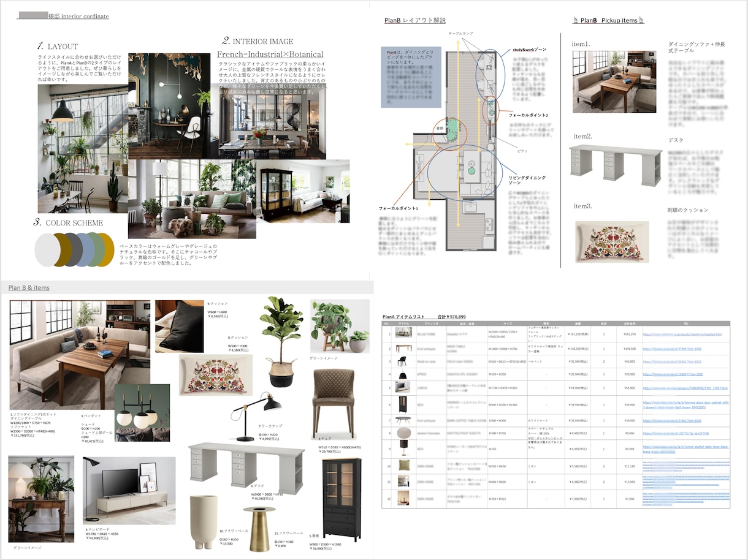Viewport: 748px width, 560px height.
Task: Select the '2. INTERIOR IMAGE' heading
Action: (x=258, y=41)
